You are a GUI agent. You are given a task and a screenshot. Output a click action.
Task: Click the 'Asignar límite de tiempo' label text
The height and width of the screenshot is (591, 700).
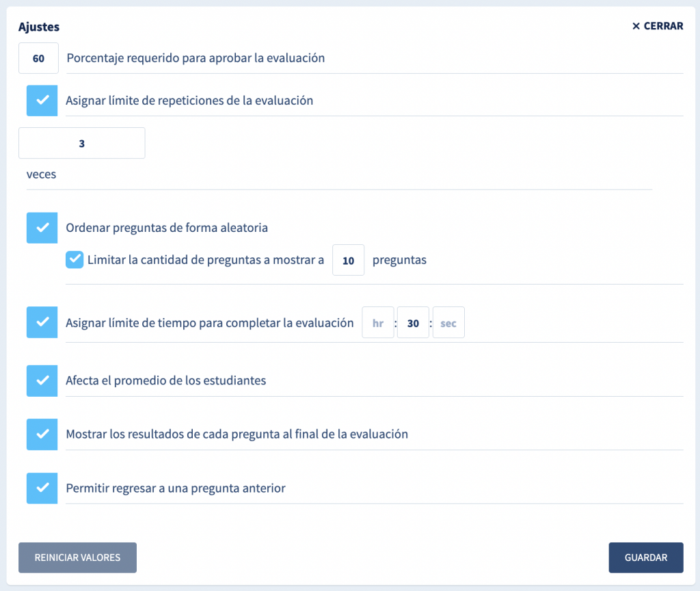pyautogui.click(x=209, y=323)
